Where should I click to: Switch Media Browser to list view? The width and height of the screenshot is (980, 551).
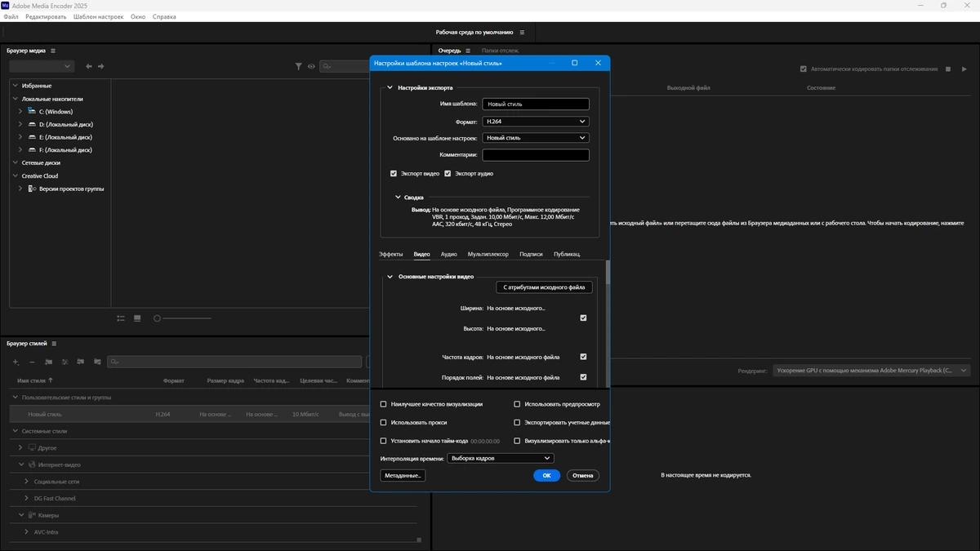click(x=121, y=318)
